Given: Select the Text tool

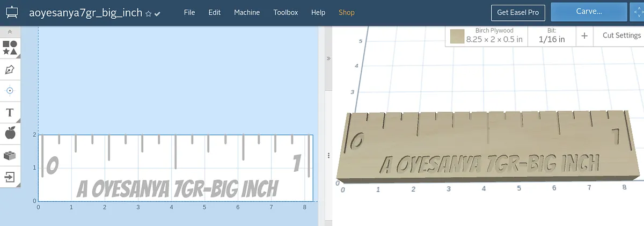Looking at the screenshot, I should [10, 113].
